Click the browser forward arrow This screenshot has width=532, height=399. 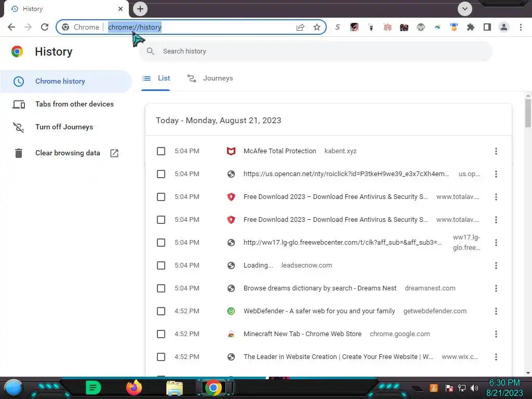coord(28,27)
